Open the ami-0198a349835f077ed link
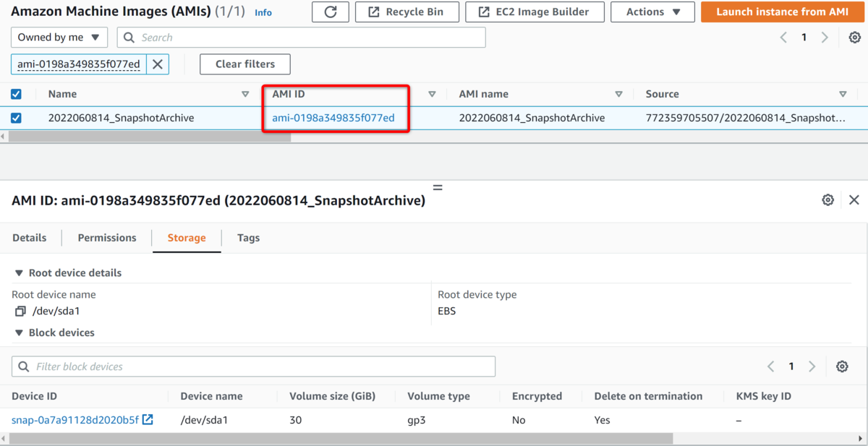 pyautogui.click(x=333, y=118)
